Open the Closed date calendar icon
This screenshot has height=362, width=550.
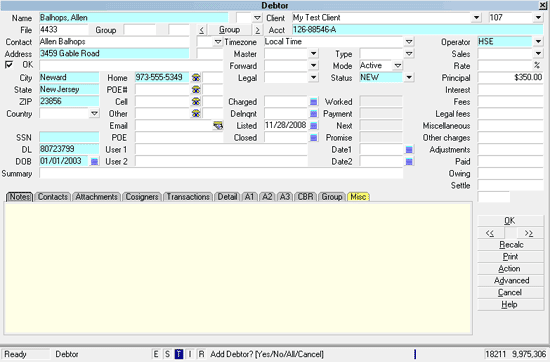click(314, 138)
